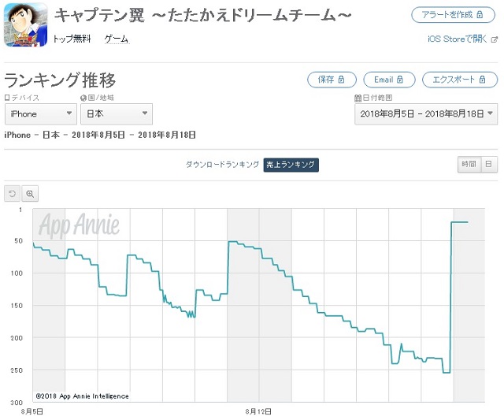504x420 pixels.
Task: Click the lock icon on アラートを作成
Action: click(480, 14)
